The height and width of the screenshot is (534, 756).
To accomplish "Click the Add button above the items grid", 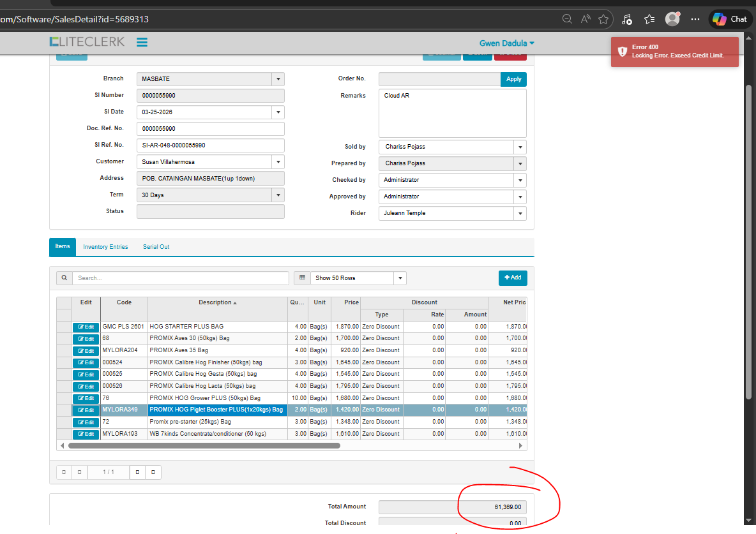I will coord(513,278).
